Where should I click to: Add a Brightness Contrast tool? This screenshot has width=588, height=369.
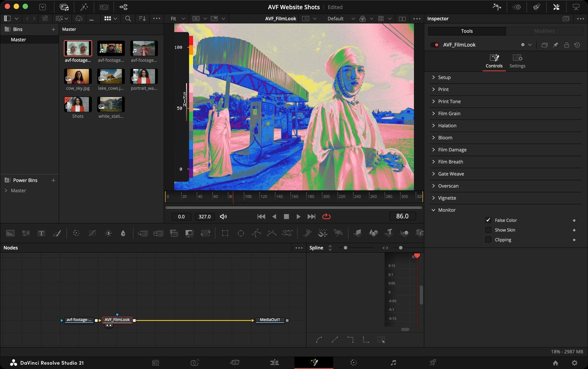pos(108,233)
